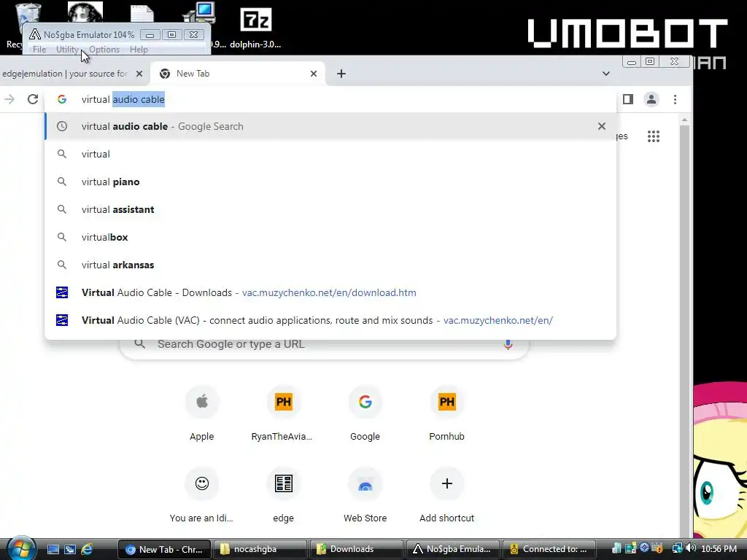The width and height of the screenshot is (747, 560).
Task: Click the Add shortcut plus button
Action: 447,484
